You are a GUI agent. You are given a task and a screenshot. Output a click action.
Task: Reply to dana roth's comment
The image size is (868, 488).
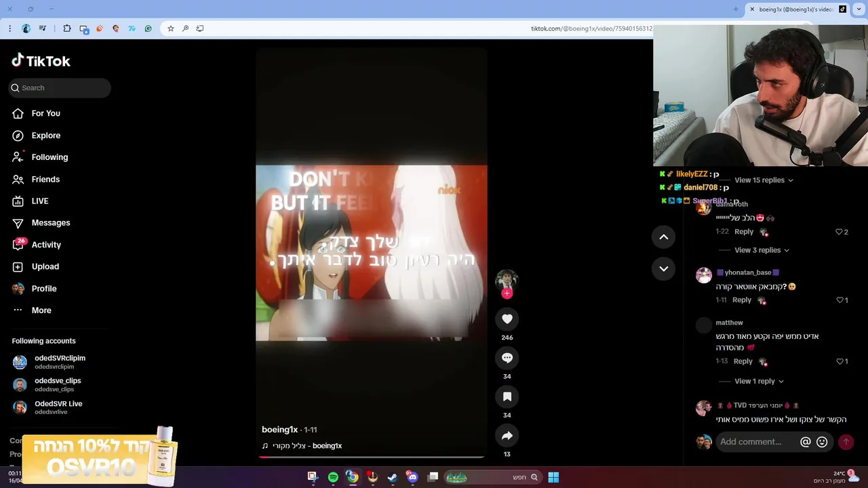(x=744, y=232)
